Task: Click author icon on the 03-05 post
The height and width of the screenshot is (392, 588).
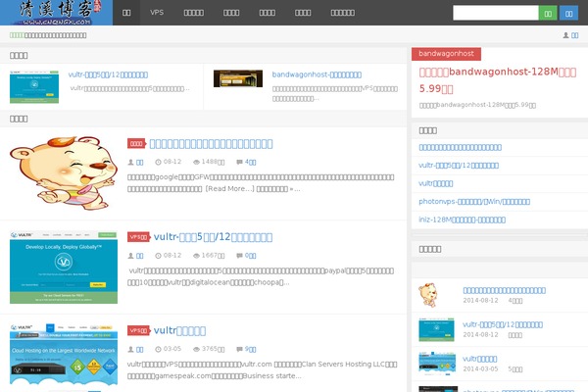Action: [x=130, y=349]
